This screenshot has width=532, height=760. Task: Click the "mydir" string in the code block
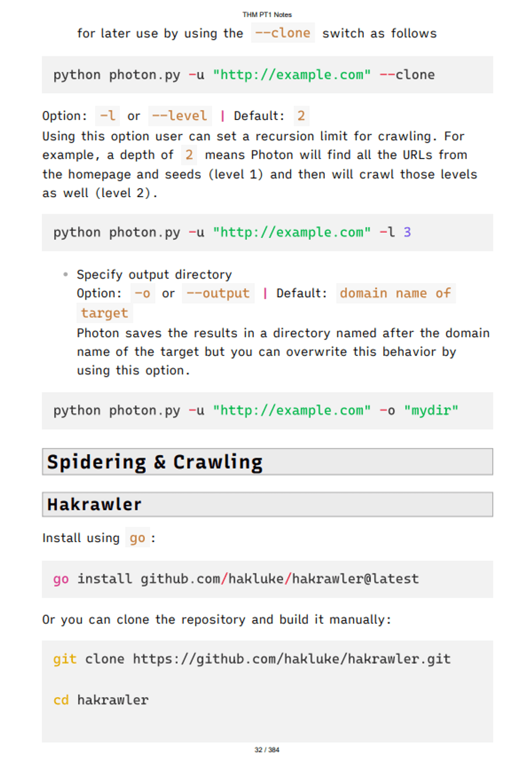point(431,411)
